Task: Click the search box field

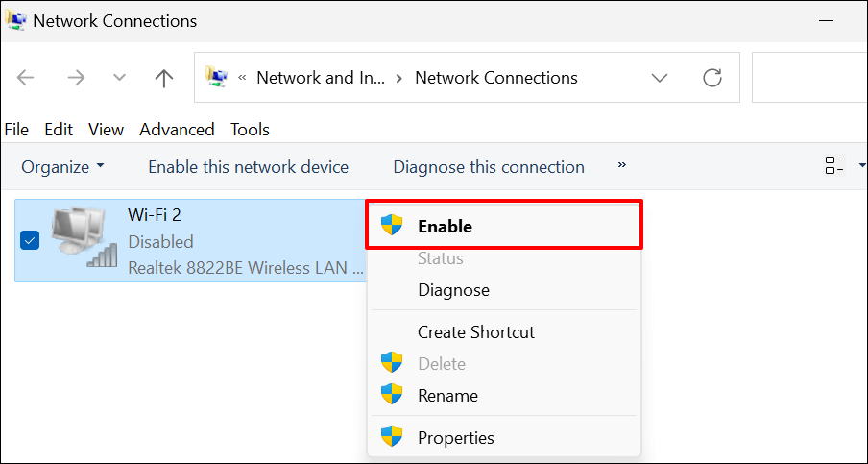Action: click(x=809, y=78)
